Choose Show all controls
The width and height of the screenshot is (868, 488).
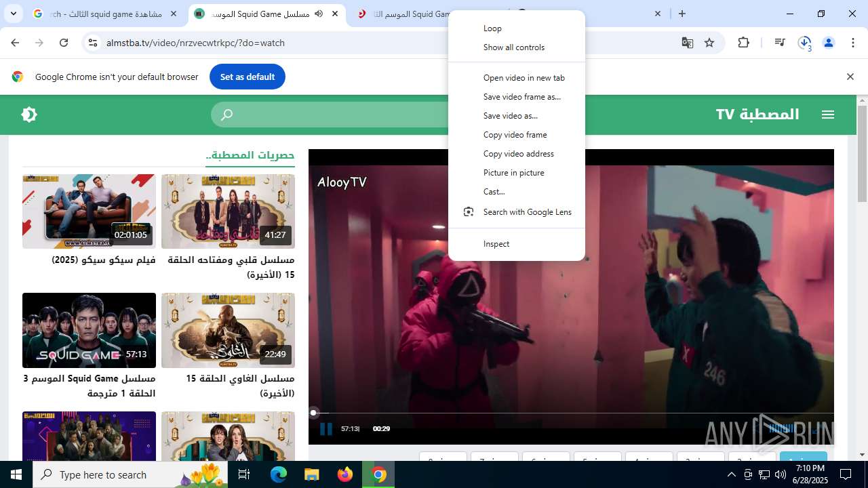pos(517,47)
